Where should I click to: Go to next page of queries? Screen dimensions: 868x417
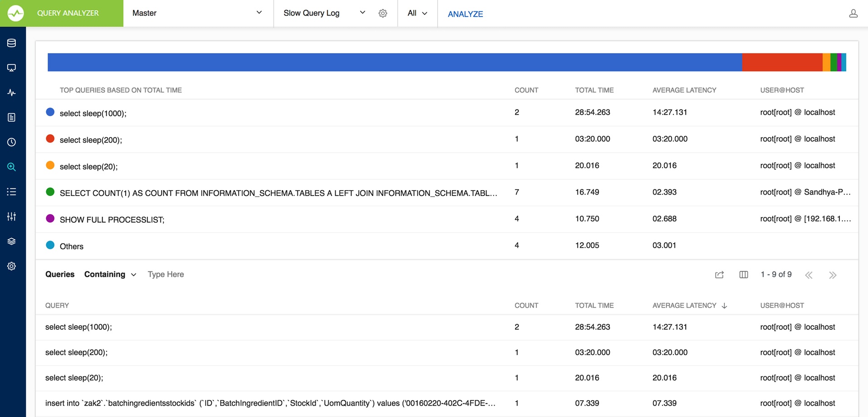click(832, 275)
